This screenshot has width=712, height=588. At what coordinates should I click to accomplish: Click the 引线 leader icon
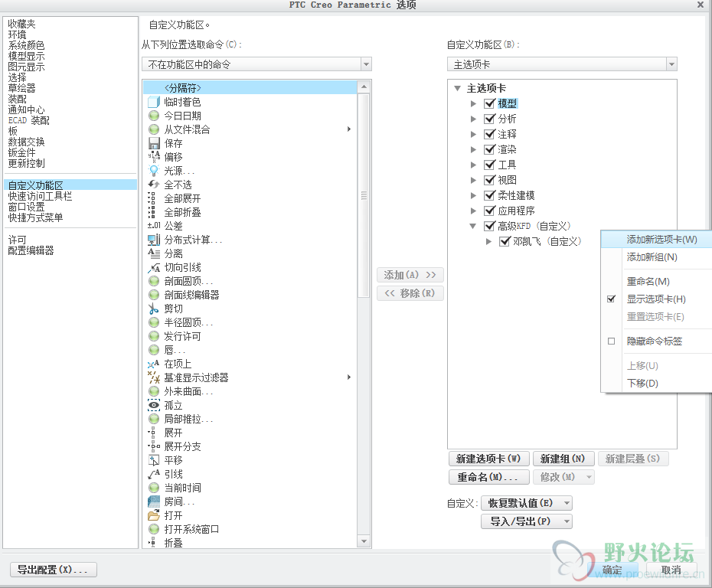click(x=154, y=474)
